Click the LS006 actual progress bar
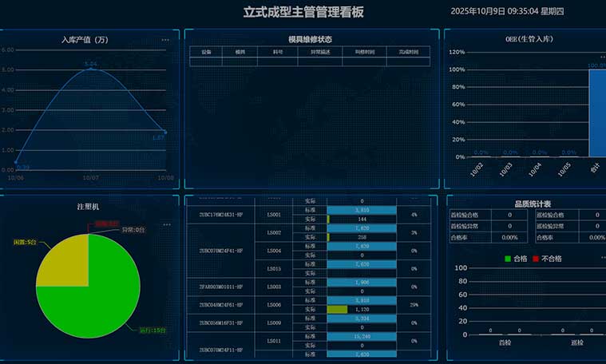606x364 pixels. (x=337, y=309)
